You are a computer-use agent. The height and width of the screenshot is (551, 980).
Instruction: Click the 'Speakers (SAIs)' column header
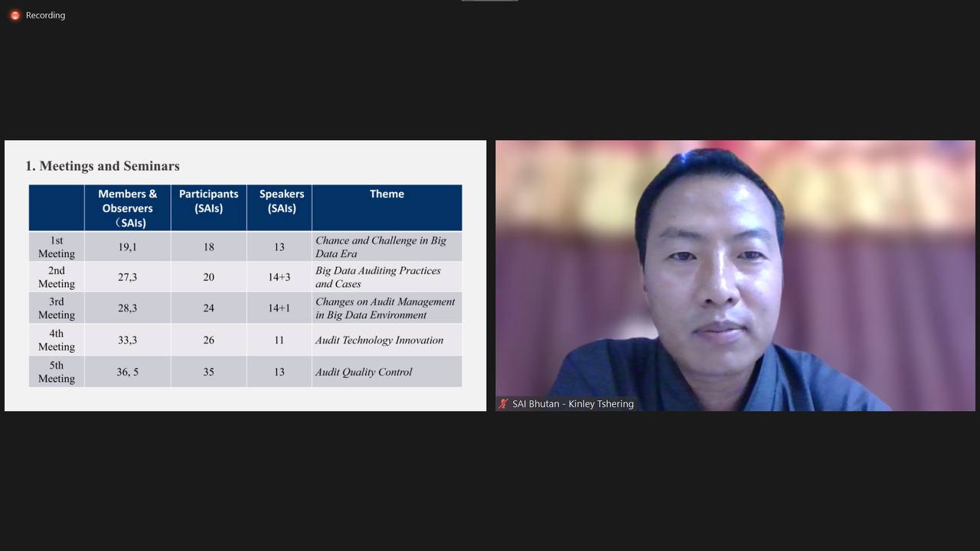(279, 208)
